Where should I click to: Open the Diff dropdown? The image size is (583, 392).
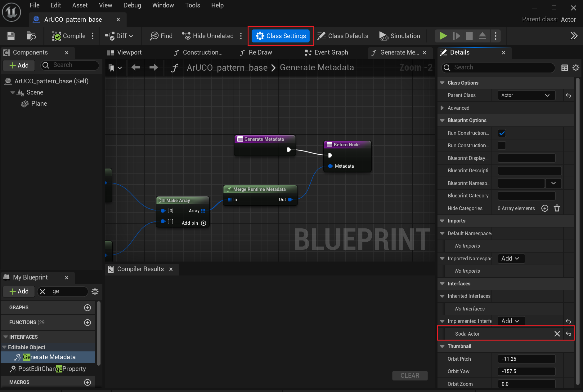[119, 36]
